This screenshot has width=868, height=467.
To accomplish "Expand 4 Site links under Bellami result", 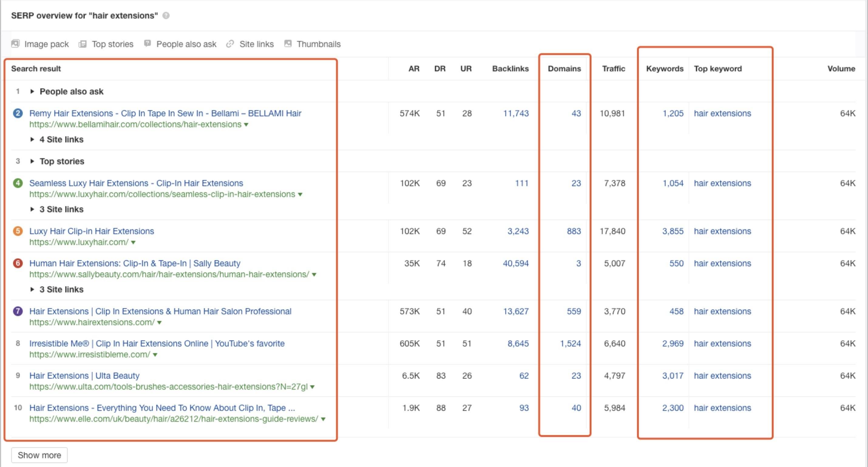I will pyautogui.click(x=32, y=139).
